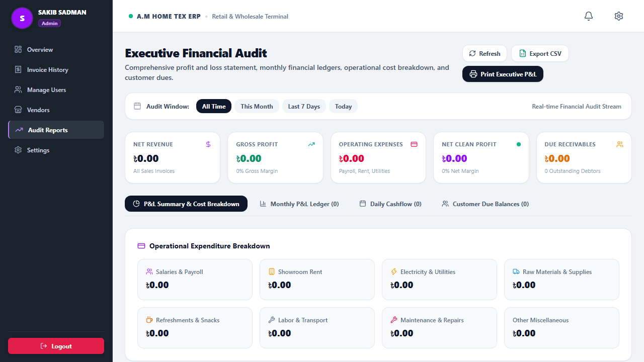Switch to Monthly P&L Ledger tab
644x362 pixels.
click(299, 204)
